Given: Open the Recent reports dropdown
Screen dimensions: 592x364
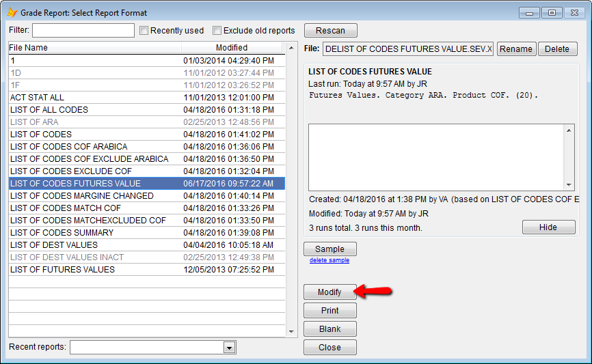Looking at the screenshot, I should point(229,348).
